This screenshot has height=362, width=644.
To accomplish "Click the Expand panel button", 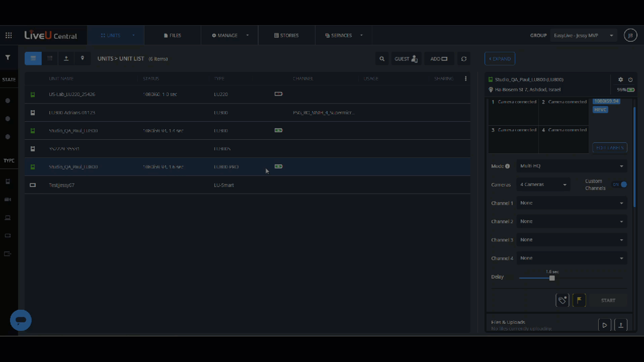I will (x=500, y=59).
